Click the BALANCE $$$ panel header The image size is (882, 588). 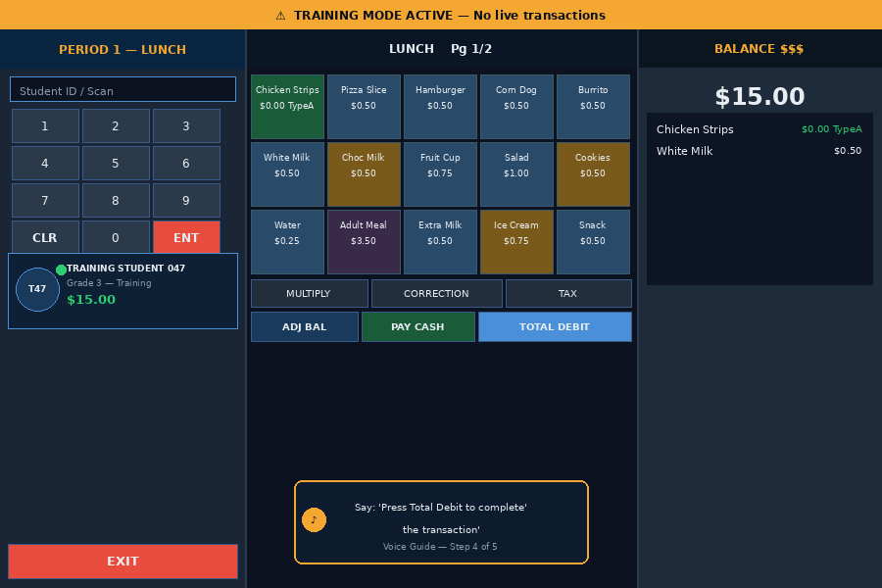click(x=759, y=49)
